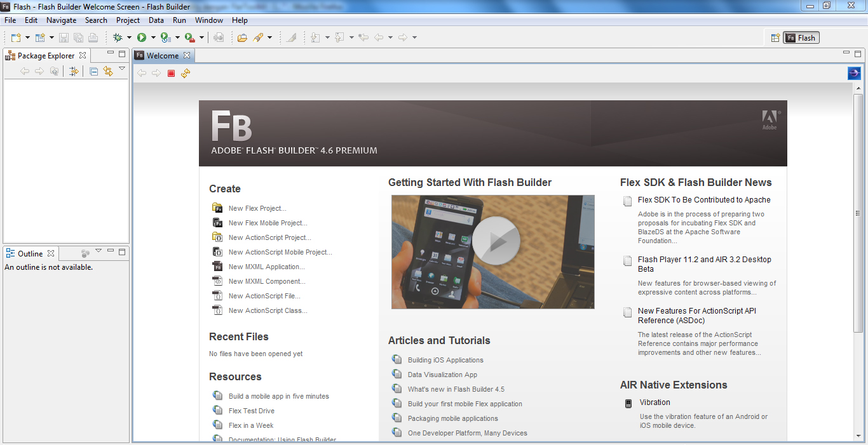Viewport: 868px width, 445px height.
Task: Open the New wizard dropdown arrow
Action: pos(27,38)
